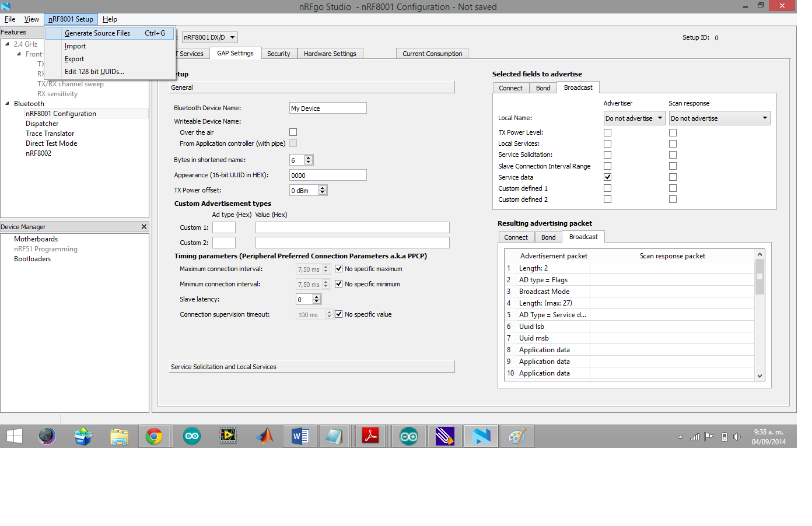The height and width of the screenshot is (526, 812).
Task: Choose Generate Source Files menu entry
Action: [x=110, y=33]
